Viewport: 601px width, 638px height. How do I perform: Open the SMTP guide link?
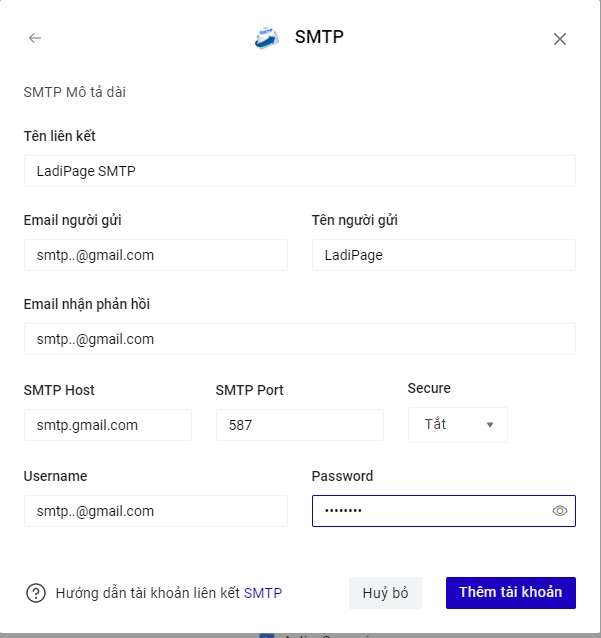tap(263, 593)
